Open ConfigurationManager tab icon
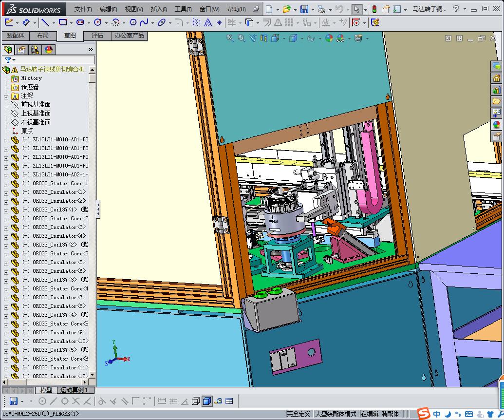Viewport: 504px width, 420px height. 35,50
